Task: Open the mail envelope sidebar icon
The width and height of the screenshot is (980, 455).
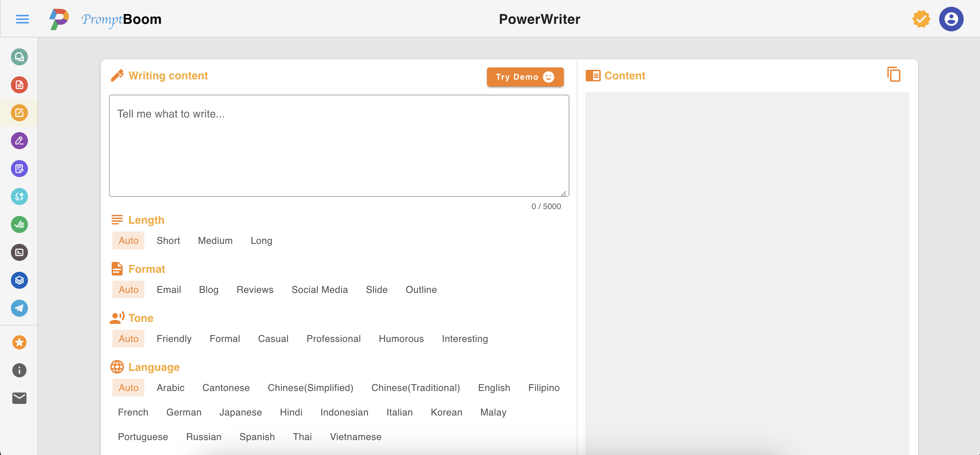Action: click(19, 398)
